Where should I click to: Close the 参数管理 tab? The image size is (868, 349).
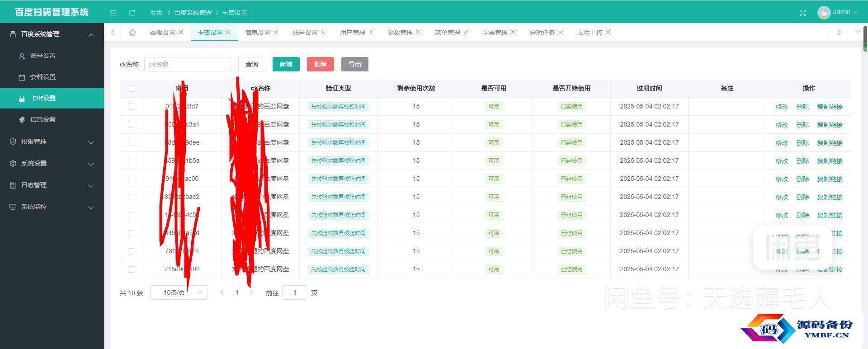[x=418, y=32]
